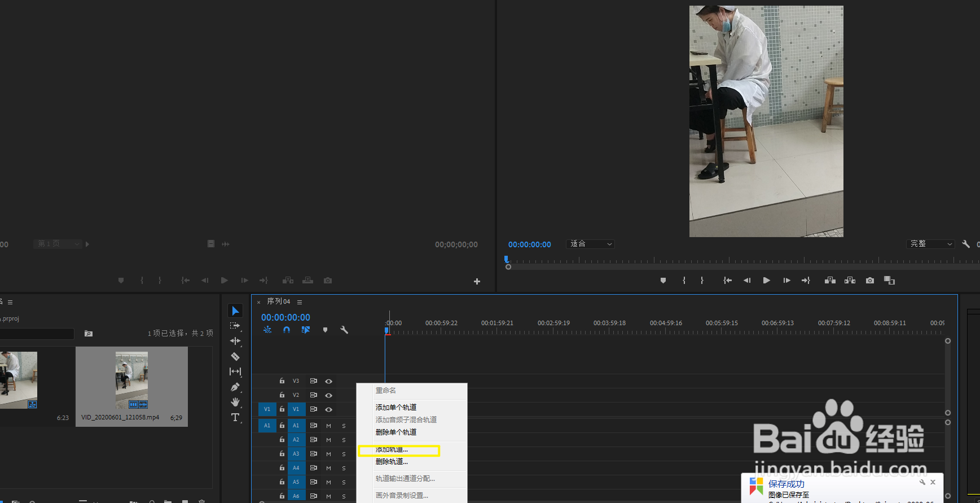Select the Pen tool

click(x=235, y=387)
